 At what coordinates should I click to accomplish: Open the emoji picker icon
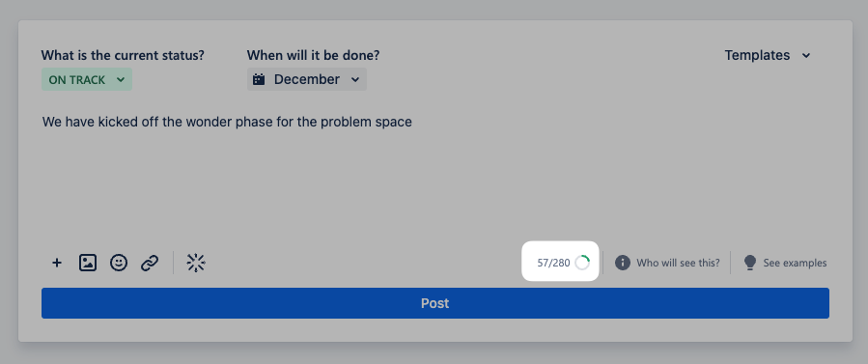(x=119, y=263)
